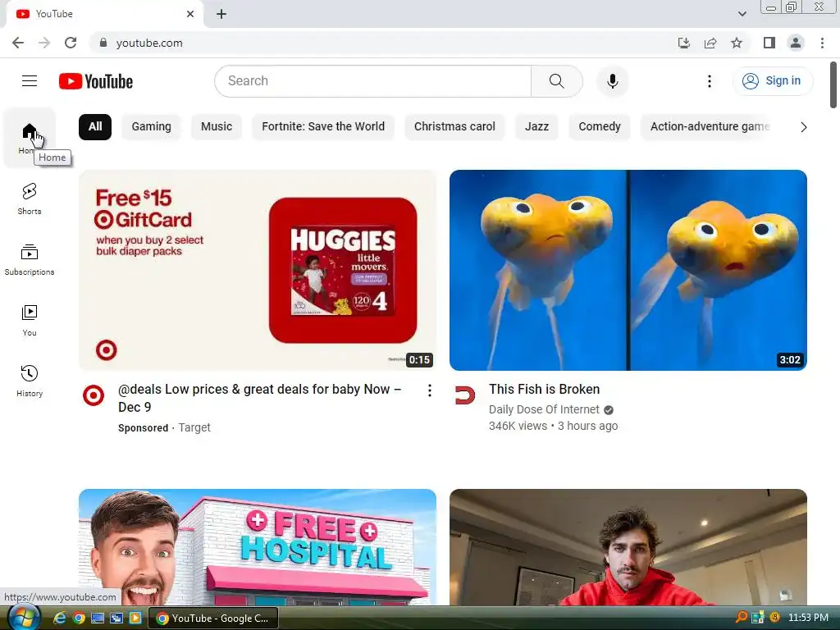Start voice search with microphone icon
Viewport: 840px width, 630px height.
tap(612, 81)
